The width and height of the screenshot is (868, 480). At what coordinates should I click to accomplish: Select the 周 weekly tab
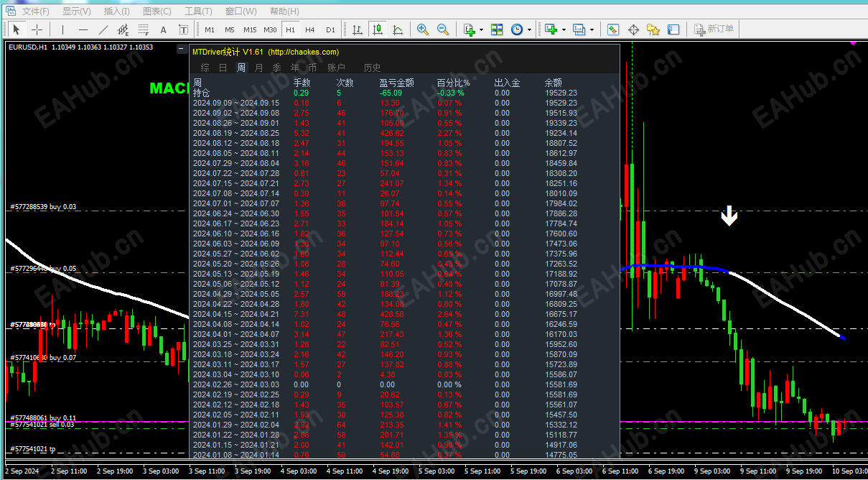pyautogui.click(x=241, y=68)
